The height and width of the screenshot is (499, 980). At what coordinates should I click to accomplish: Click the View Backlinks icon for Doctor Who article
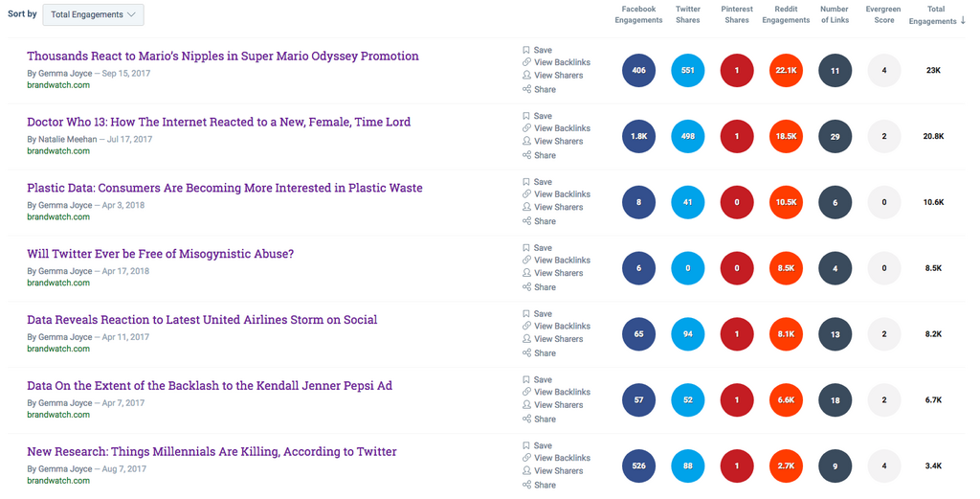pos(526,128)
